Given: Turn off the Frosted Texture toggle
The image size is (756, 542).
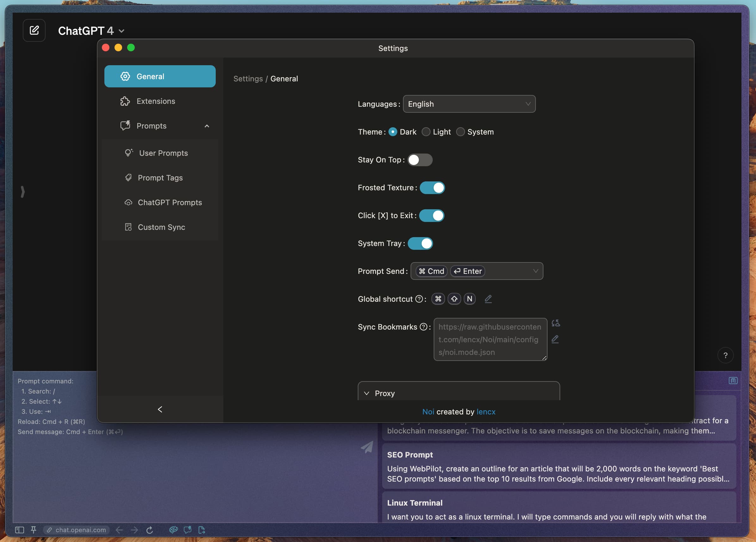Looking at the screenshot, I should tap(432, 188).
